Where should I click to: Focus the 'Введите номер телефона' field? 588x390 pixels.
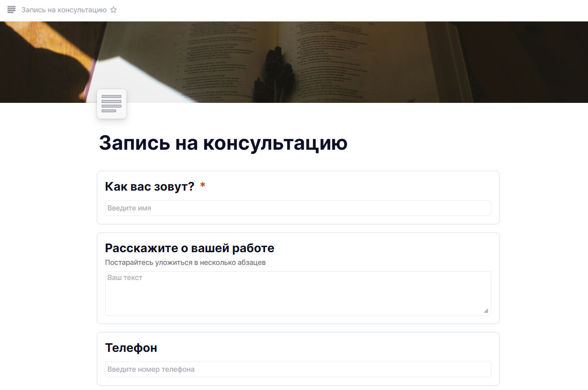(x=298, y=369)
